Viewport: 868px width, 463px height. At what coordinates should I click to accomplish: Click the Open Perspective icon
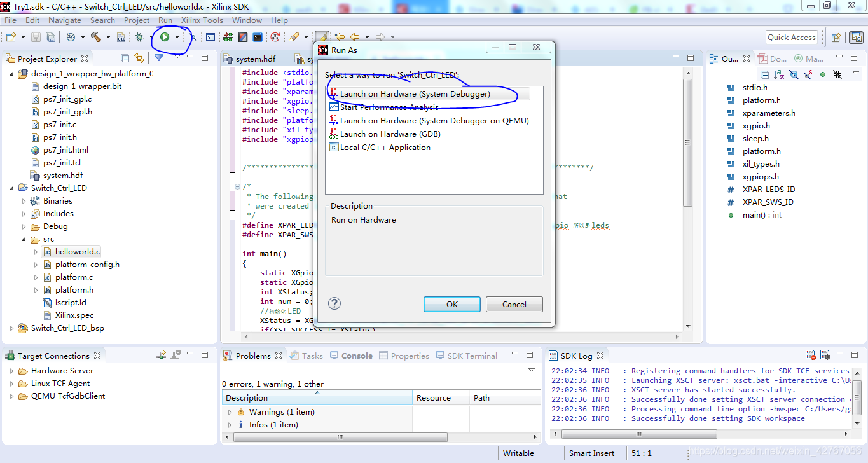pyautogui.click(x=836, y=38)
